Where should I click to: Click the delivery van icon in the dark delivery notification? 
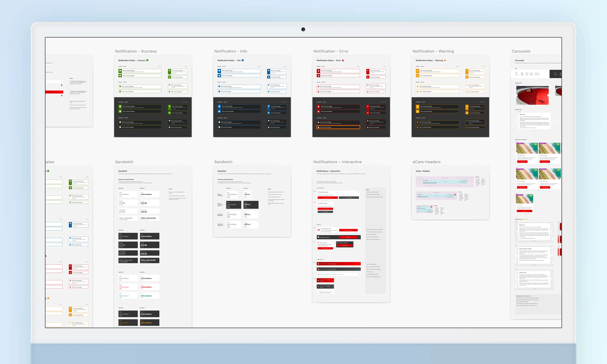pos(319,237)
